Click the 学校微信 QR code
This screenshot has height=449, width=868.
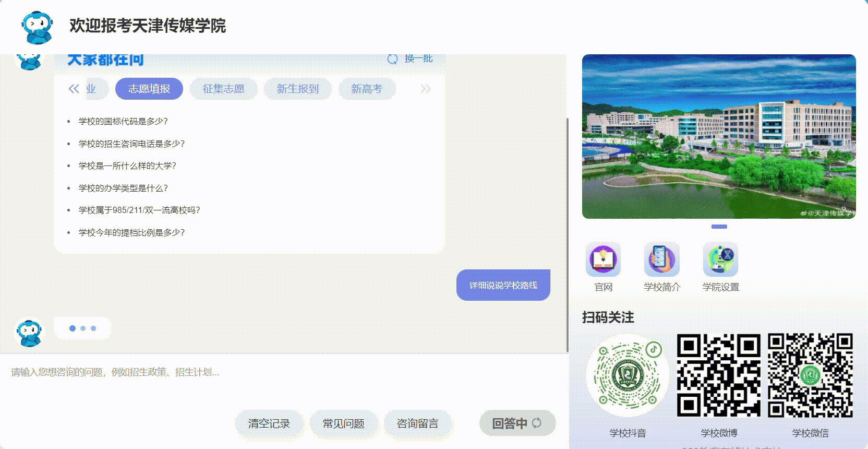click(x=810, y=375)
